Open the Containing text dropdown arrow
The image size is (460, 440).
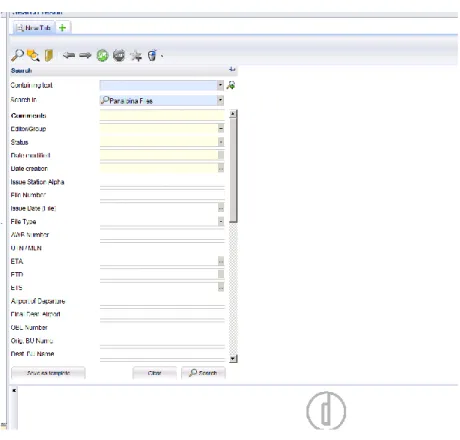tap(220, 85)
